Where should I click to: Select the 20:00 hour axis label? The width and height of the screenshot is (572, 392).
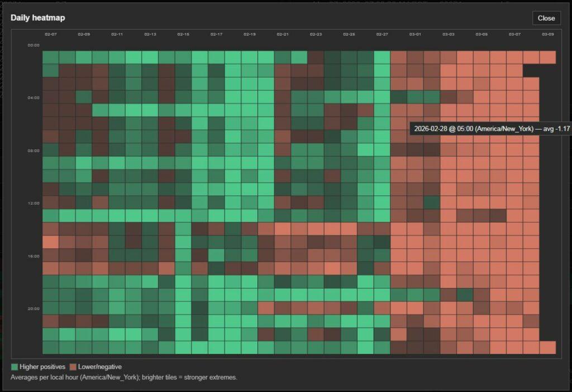[x=34, y=308]
